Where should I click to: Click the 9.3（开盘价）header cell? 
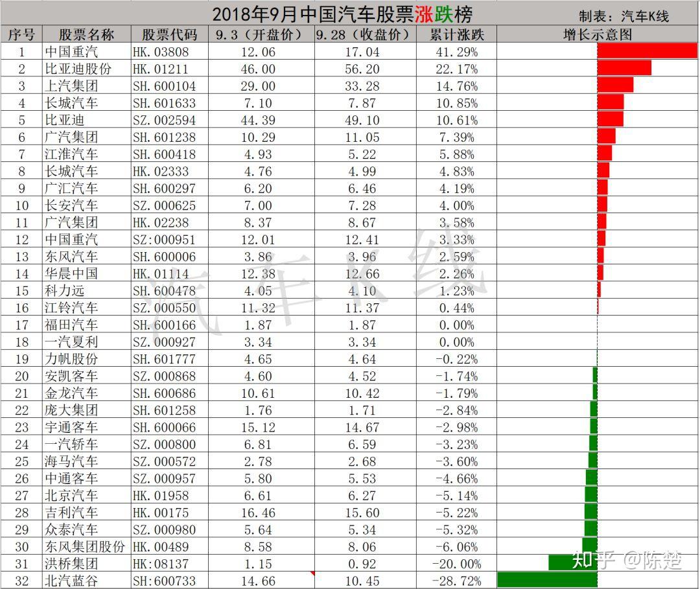(261, 34)
